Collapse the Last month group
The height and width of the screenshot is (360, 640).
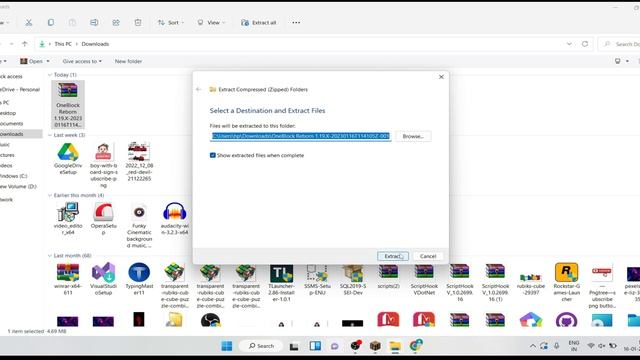click(50, 256)
